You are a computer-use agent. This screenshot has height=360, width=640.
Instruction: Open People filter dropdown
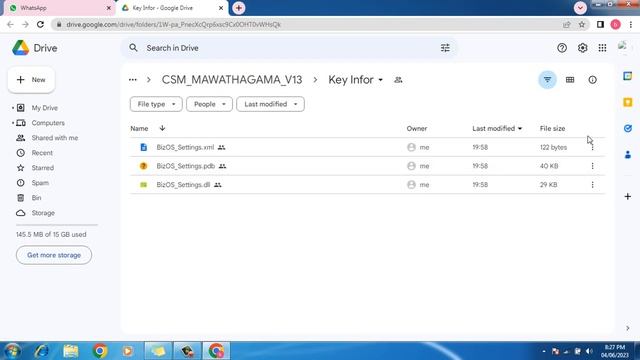coord(209,104)
